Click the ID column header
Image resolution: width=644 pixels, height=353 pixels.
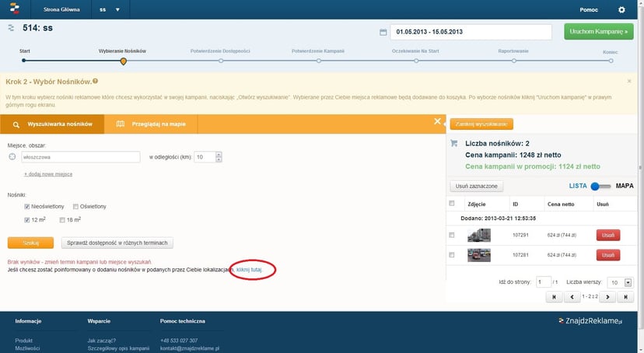(515, 204)
